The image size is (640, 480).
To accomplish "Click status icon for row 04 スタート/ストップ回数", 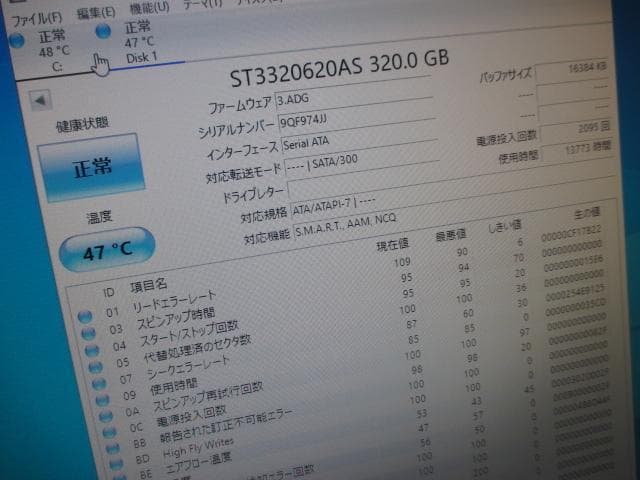I will (x=92, y=350).
